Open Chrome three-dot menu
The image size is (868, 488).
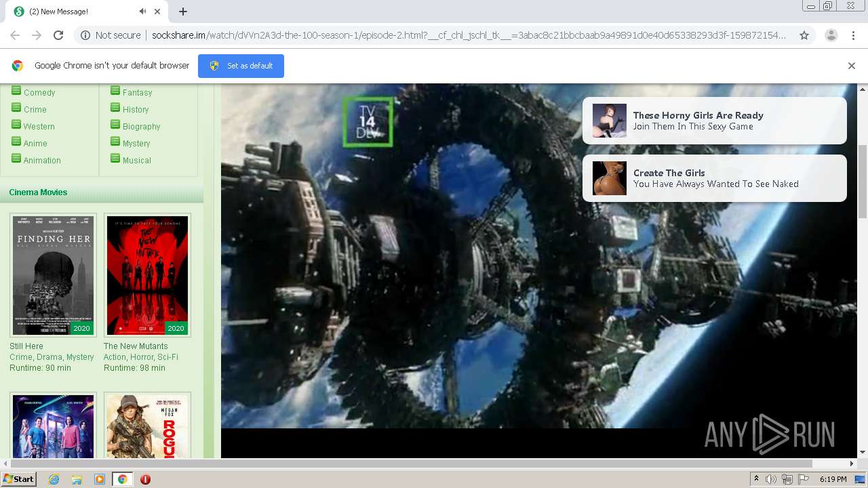pos(853,35)
